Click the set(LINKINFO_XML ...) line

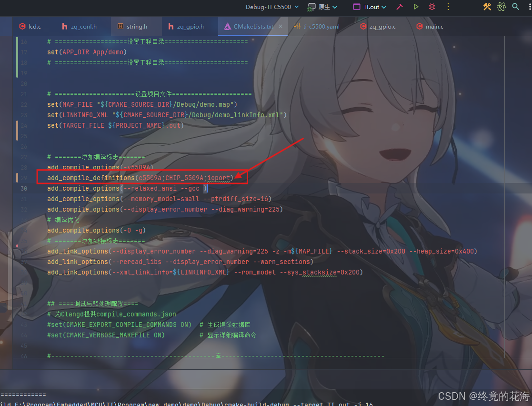coord(167,115)
